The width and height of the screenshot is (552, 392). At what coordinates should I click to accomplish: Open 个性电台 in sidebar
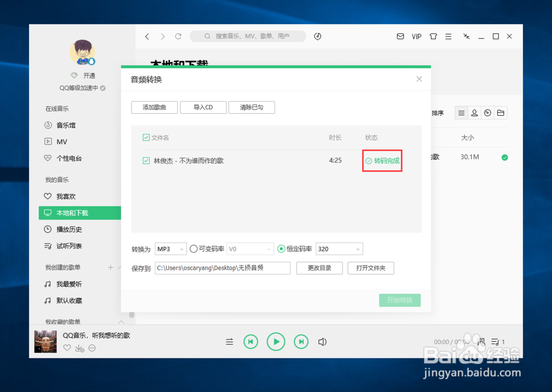(x=63, y=158)
